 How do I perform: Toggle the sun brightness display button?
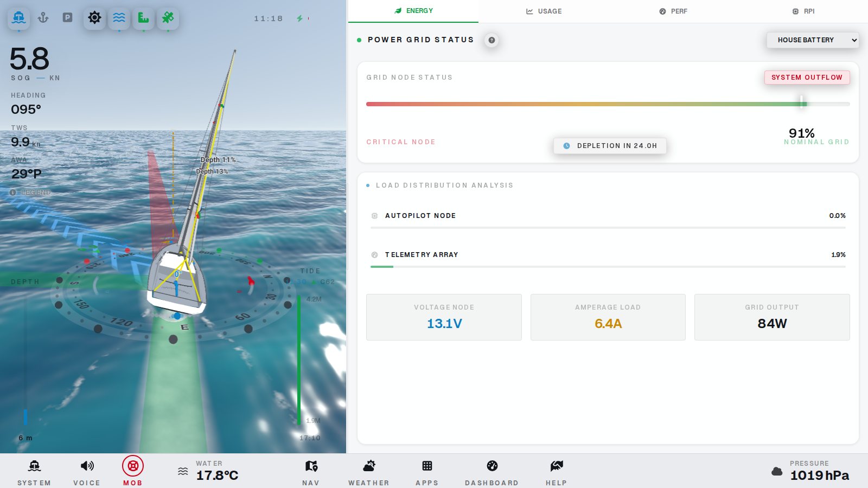click(94, 18)
